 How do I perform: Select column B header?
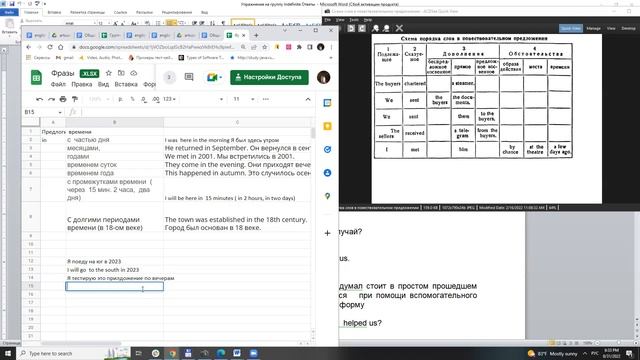click(114, 122)
